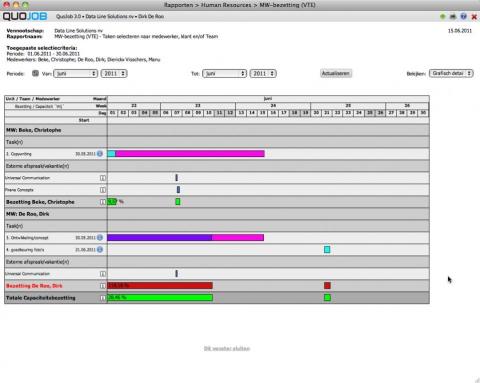The height and width of the screenshot is (383, 480).
Task: Open help via blue question icon
Action: pos(464,16)
